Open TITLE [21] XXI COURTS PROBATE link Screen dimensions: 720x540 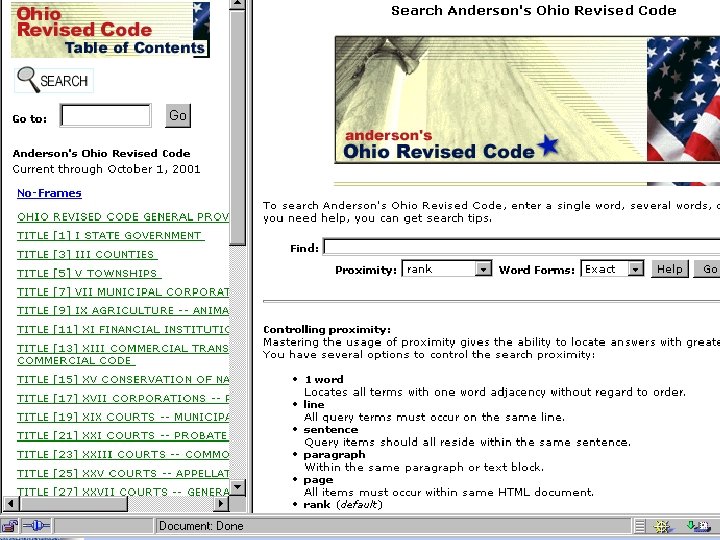tap(123, 436)
